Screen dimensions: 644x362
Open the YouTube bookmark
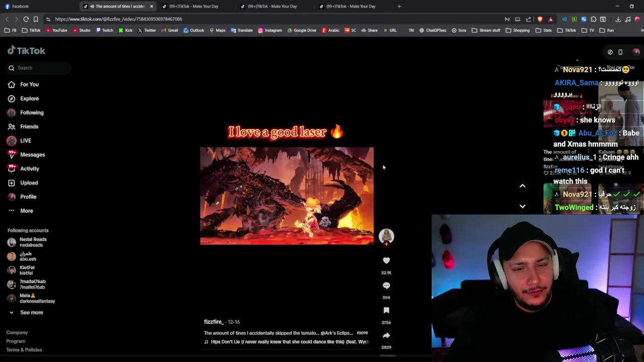coord(56,30)
